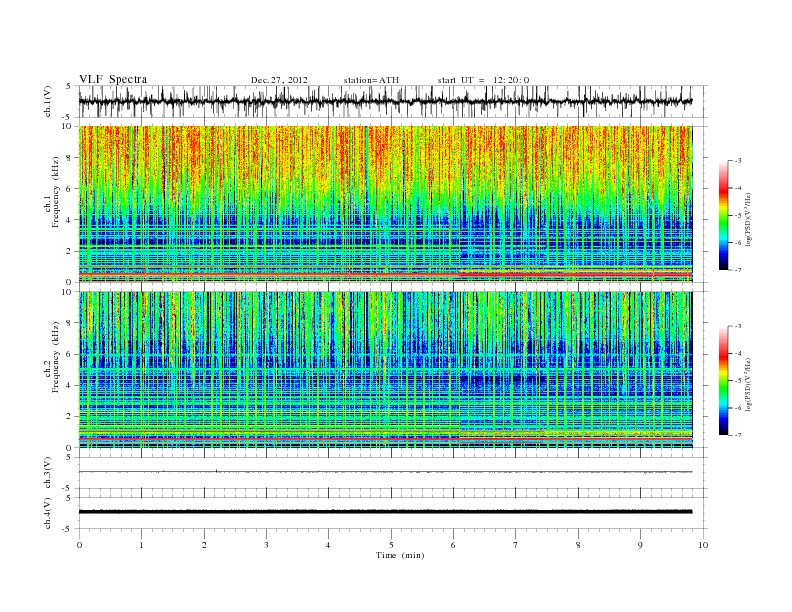The height and width of the screenshot is (612, 792).
Task: Click the "VLF Spectra" plot title
Action: (113, 79)
